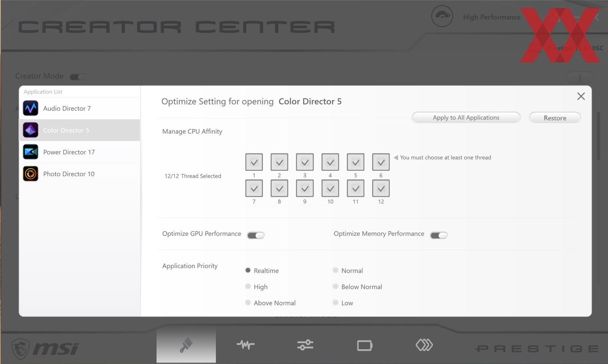
Task: Click the info button behind dialog
Action: 580,77
